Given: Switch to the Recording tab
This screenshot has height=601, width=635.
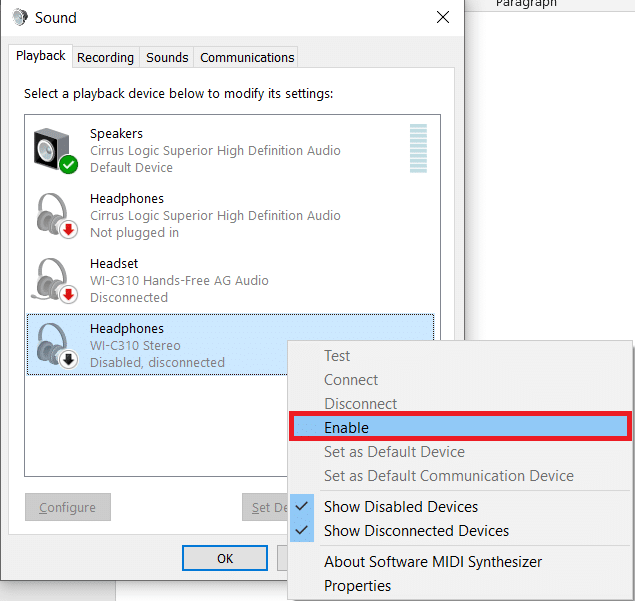Looking at the screenshot, I should pyautogui.click(x=105, y=57).
